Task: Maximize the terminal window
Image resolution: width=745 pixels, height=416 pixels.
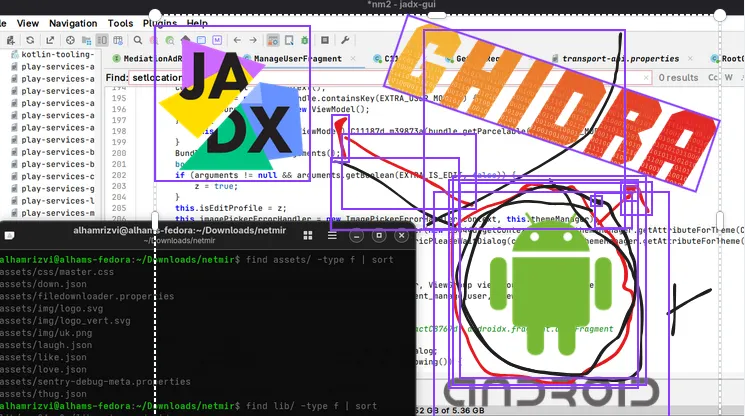Action: pyautogui.click(x=379, y=236)
